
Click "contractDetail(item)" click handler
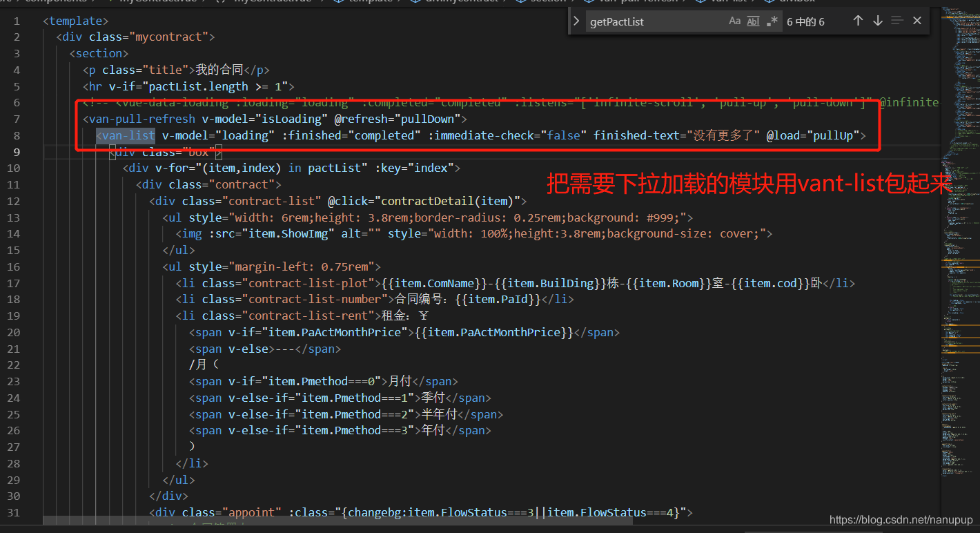click(x=449, y=201)
